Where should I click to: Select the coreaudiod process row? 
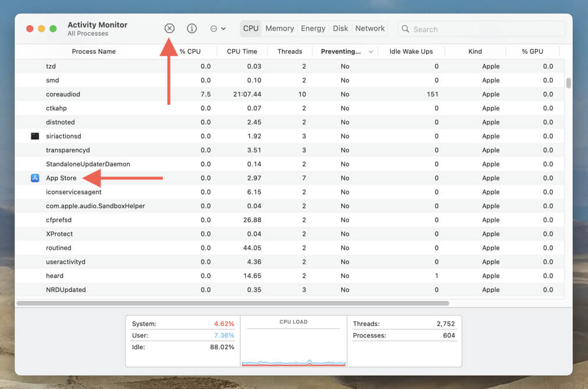click(290, 94)
